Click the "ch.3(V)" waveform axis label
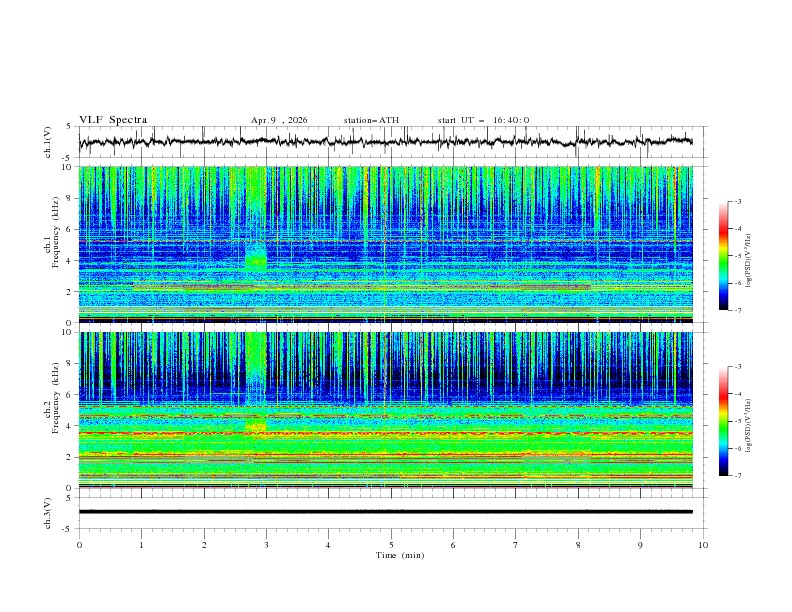 48,513
